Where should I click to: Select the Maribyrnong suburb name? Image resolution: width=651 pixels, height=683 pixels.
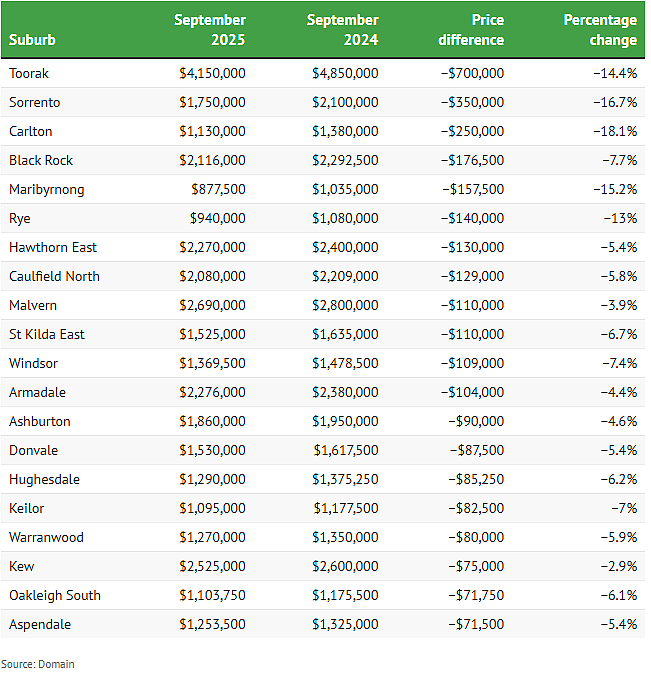click(x=47, y=189)
